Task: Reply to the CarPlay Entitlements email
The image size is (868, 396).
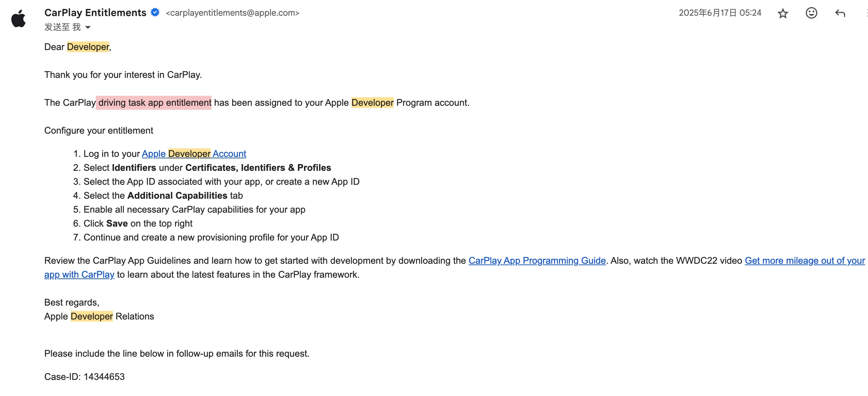Action: tap(840, 14)
